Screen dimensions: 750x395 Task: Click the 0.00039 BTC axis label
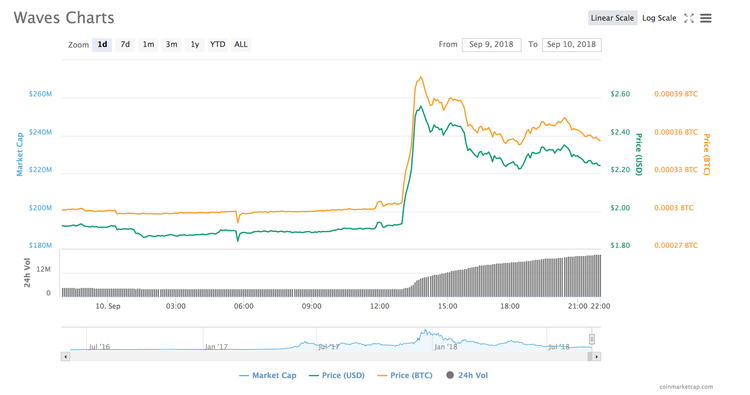[676, 94]
